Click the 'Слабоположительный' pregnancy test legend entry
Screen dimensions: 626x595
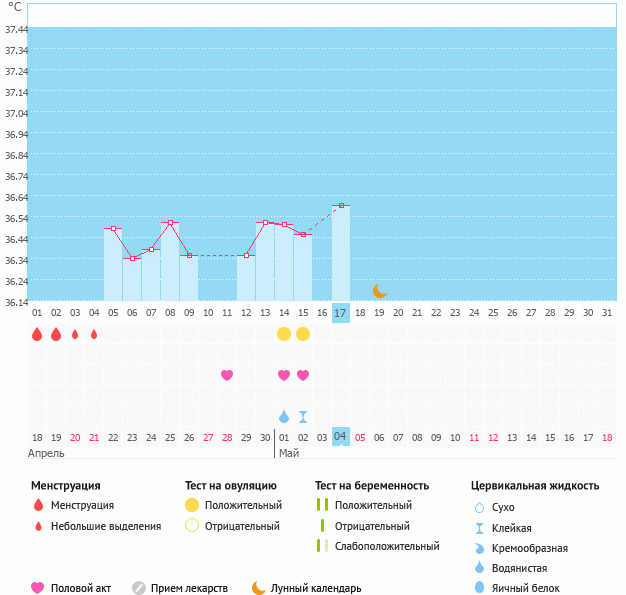[387, 546]
